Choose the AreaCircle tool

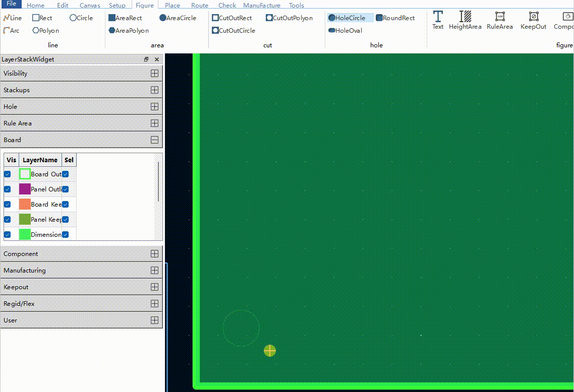pyautogui.click(x=178, y=18)
